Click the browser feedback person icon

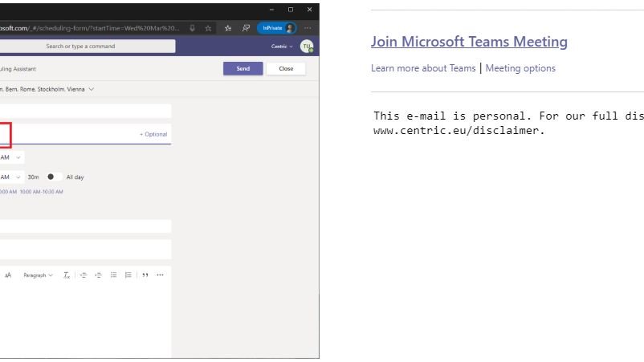click(x=246, y=28)
